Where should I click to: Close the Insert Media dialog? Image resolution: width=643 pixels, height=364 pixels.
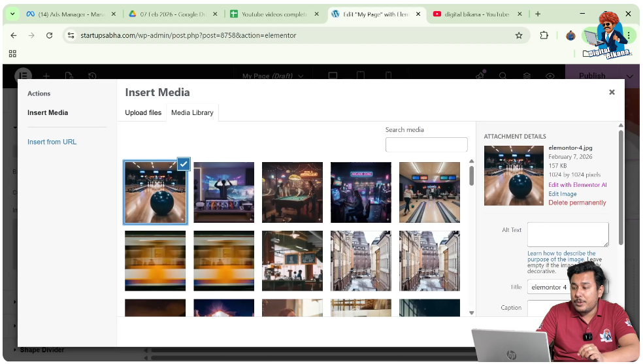point(612,93)
